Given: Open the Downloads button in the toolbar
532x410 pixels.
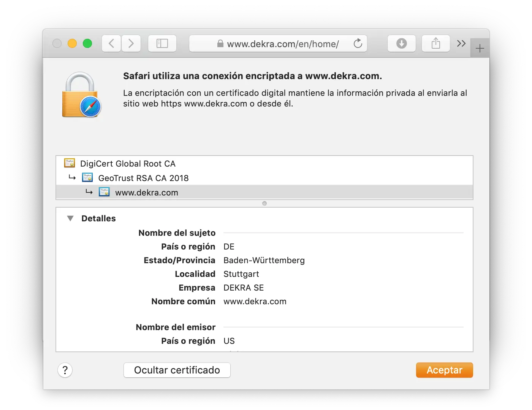Looking at the screenshot, I should click(402, 43).
